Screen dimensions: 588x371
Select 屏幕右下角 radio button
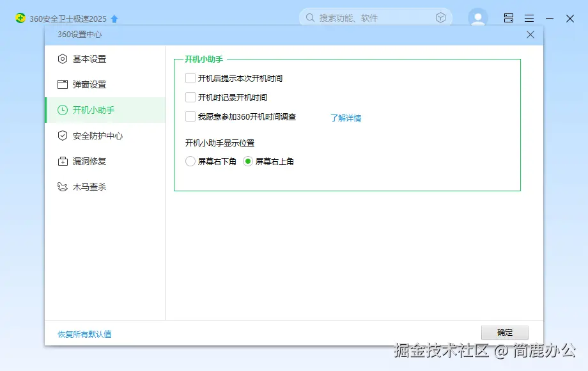[190, 161]
